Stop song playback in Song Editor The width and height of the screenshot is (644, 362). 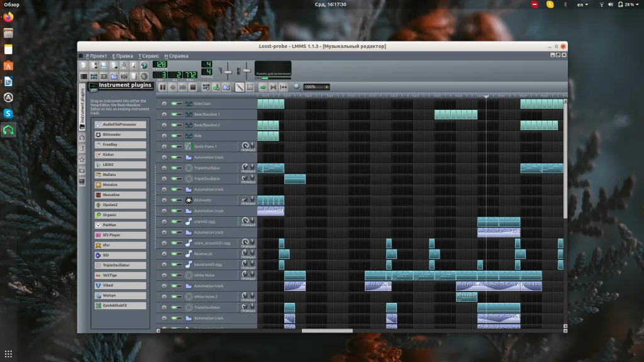[193, 87]
